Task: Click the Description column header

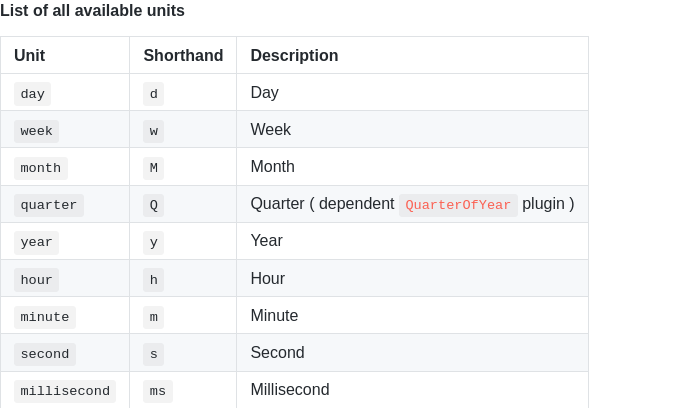Action: pyautogui.click(x=294, y=56)
